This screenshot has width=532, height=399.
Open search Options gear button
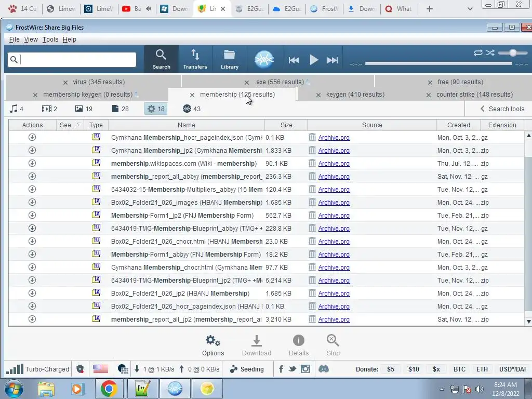[213, 345]
